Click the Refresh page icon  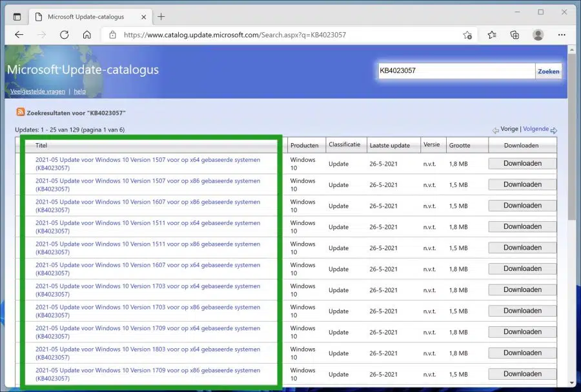tap(64, 35)
